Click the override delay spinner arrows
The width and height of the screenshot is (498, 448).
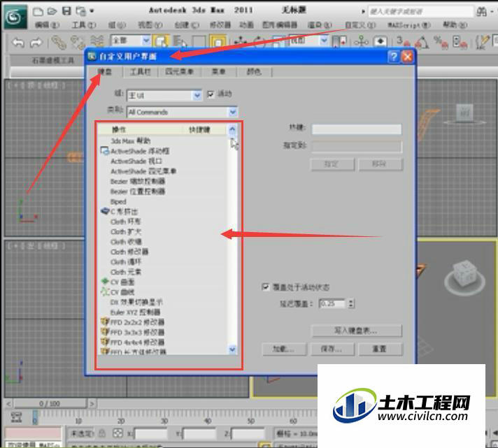tap(350, 303)
